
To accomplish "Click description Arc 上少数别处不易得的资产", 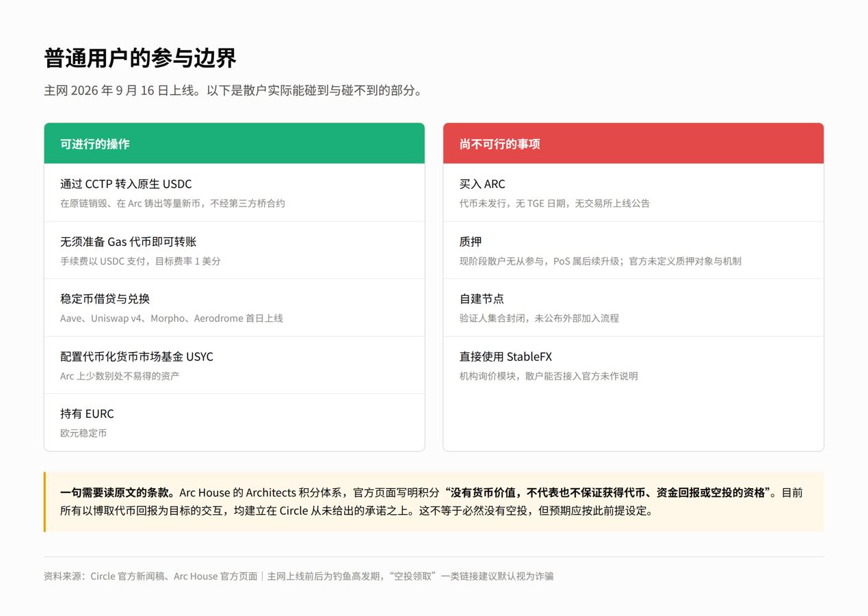I will pyautogui.click(x=120, y=375).
